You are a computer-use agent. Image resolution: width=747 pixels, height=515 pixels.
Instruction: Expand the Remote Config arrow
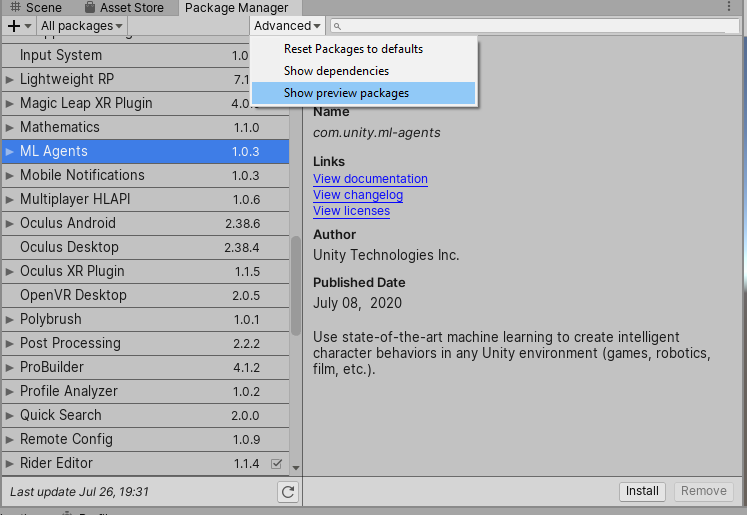click(10, 439)
